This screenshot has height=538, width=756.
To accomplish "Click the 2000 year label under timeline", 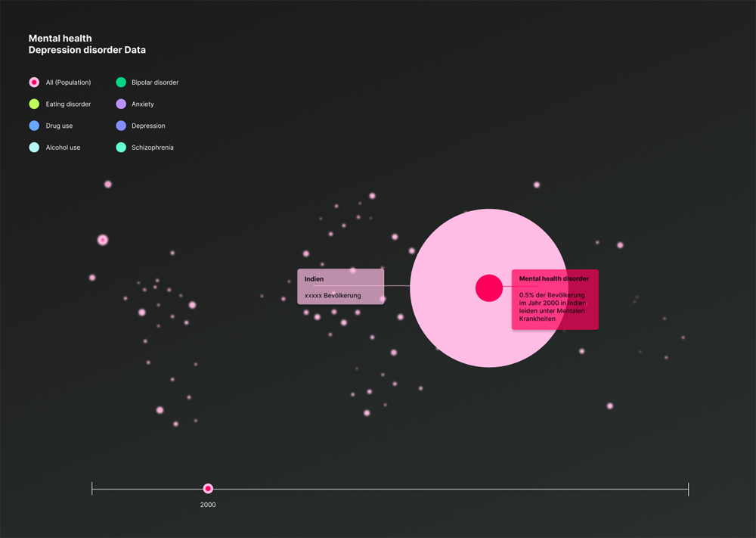I will pyautogui.click(x=208, y=505).
